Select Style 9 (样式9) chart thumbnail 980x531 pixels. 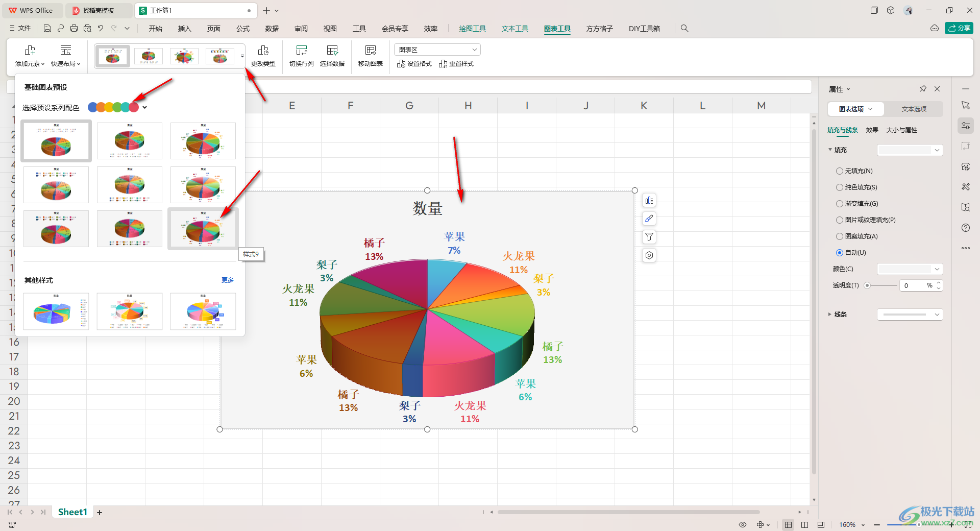pyautogui.click(x=203, y=229)
